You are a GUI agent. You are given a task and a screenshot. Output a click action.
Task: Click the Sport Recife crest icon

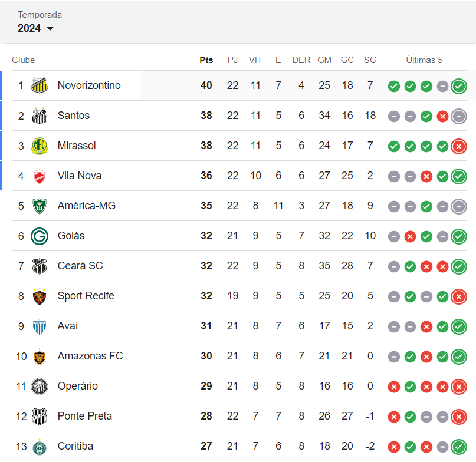[x=40, y=296]
